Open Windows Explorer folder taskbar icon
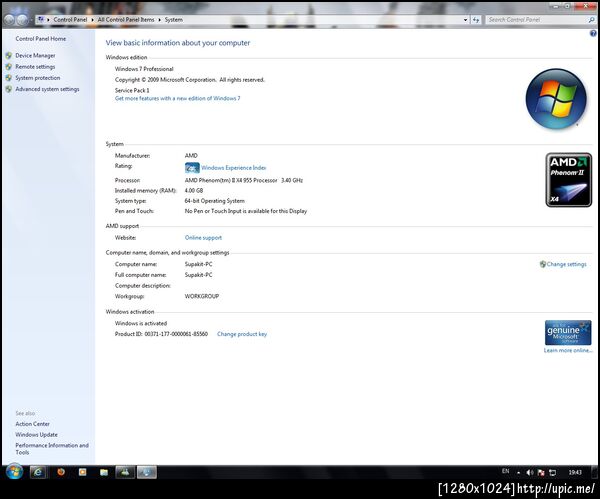The width and height of the screenshot is (600, 499). coord(104,472)
